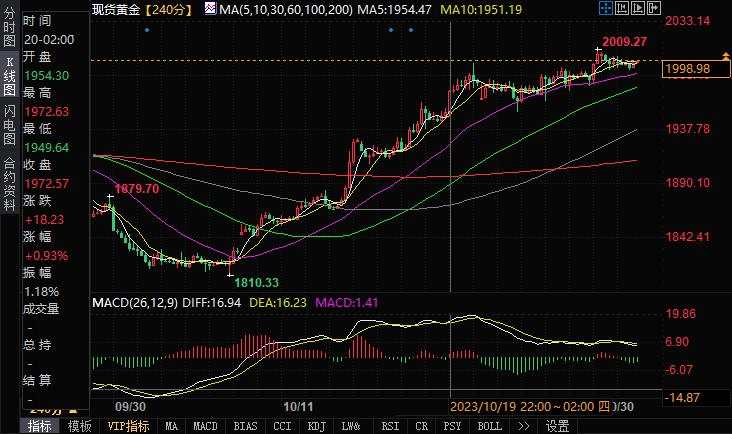Click the high price 1972.63
Screen dimensions: 732x434
point(46,112)
